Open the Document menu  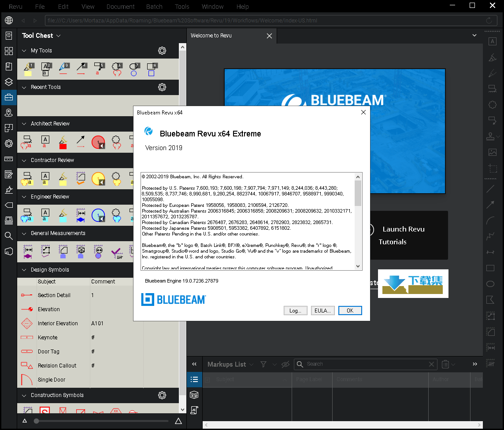pyautogui.click(x=121, y=7)
